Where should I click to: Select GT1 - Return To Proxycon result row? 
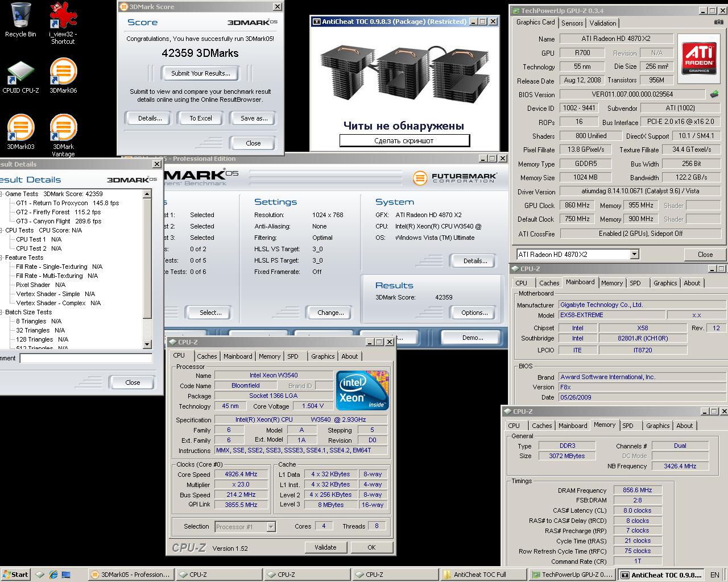[x=67, y=203]
